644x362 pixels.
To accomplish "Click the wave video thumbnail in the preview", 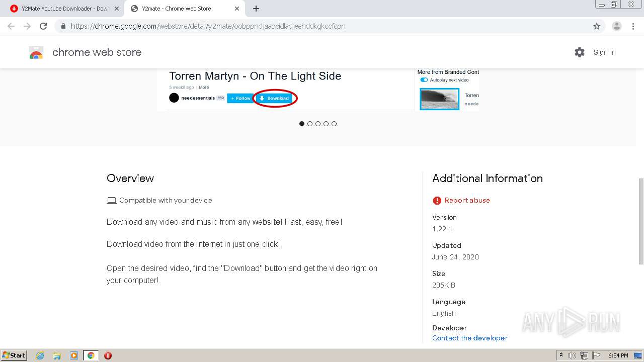I will (439, 99).
